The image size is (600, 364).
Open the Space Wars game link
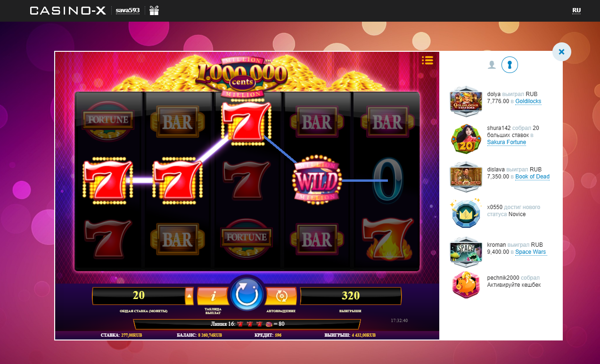pos(531,252)
